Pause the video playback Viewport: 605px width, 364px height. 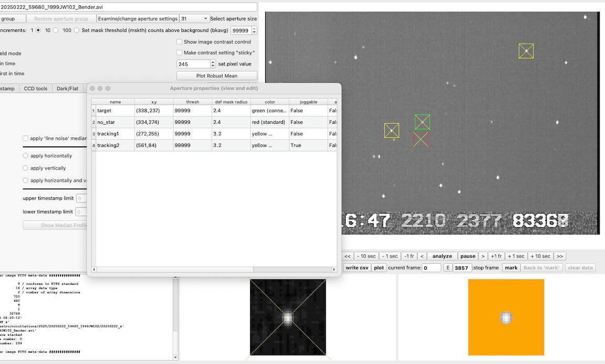point(467,256)
